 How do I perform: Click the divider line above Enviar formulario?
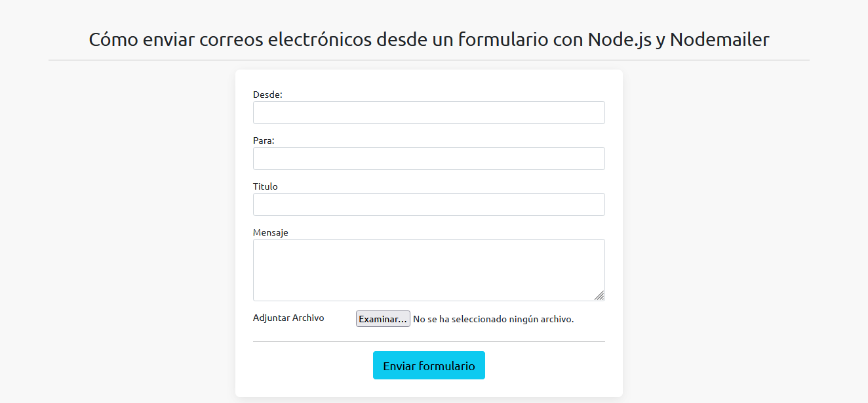pos(429,341)
